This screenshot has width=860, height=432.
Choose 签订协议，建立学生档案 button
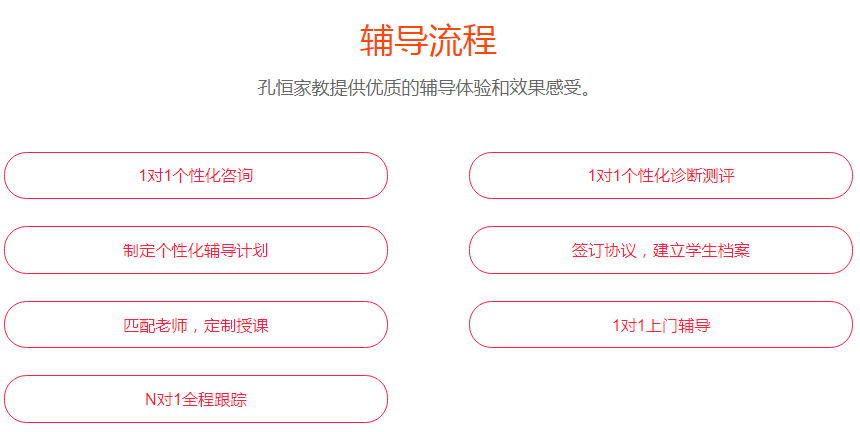click(x=661, y=250)
